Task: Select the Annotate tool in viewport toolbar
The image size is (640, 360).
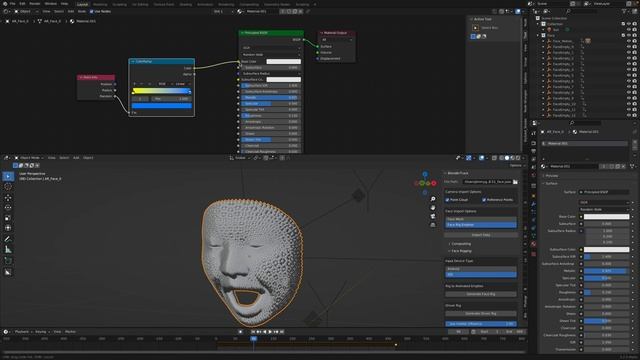Action: (8, 239)
